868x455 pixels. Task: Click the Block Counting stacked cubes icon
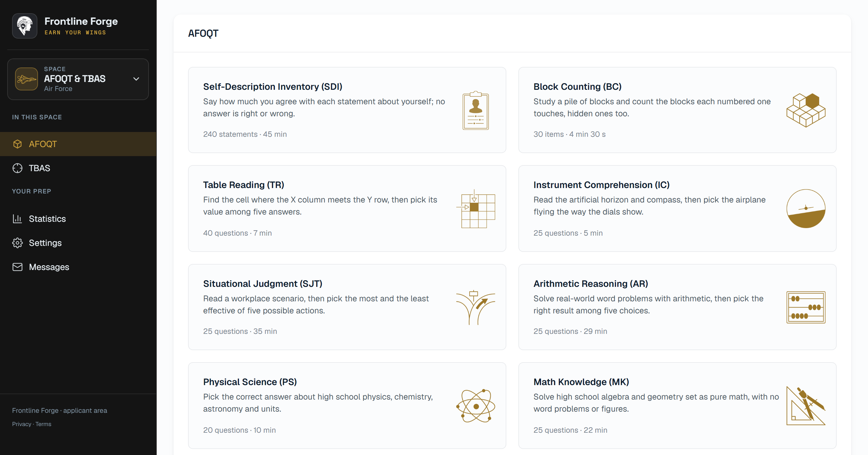point(806,110)
